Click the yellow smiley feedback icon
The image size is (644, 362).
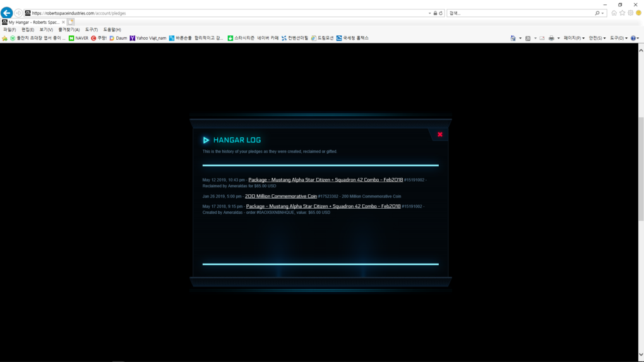tap(639, 13)
